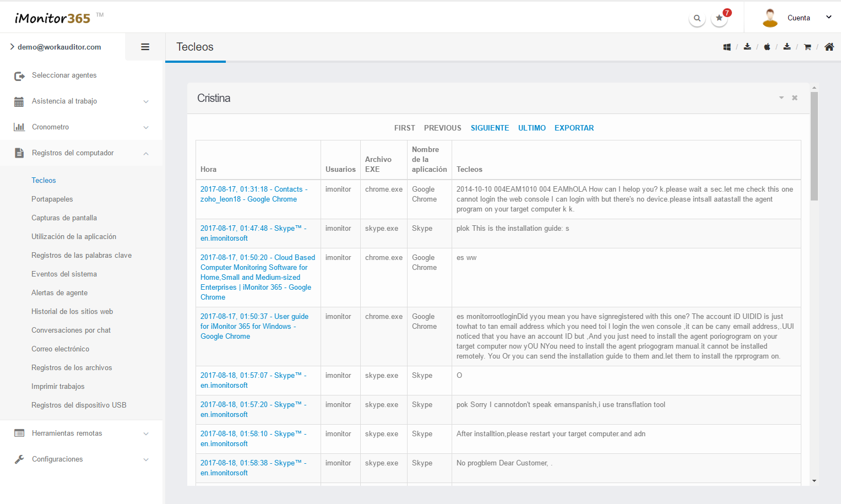Select Historial de los sitios web

tap(72, 312)
